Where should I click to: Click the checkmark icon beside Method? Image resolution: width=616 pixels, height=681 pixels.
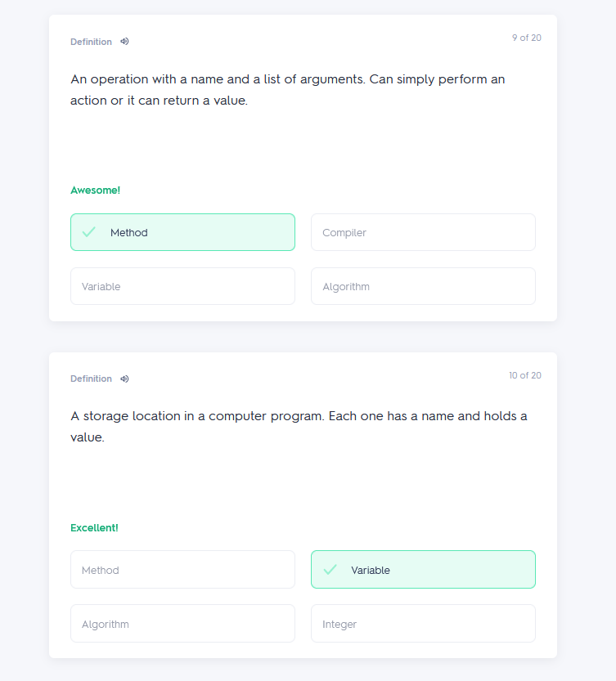coord(88,232)
